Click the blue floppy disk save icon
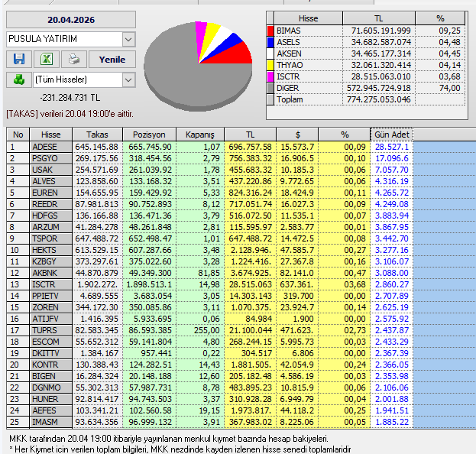Viewport: 476px width, 454px height. click(19, 59)
